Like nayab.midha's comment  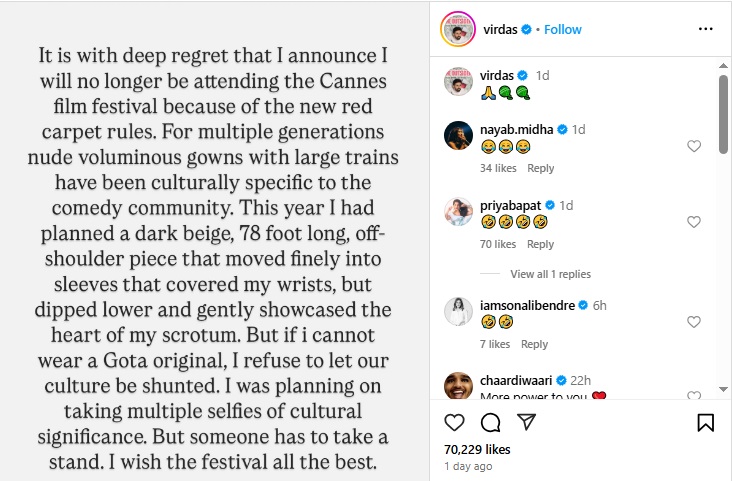[x=694, y=146]
